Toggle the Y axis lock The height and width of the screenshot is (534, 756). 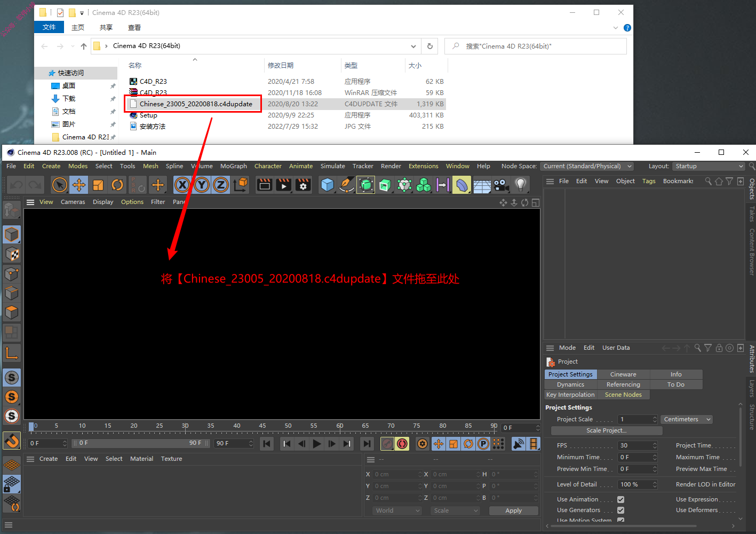point(202,185)
